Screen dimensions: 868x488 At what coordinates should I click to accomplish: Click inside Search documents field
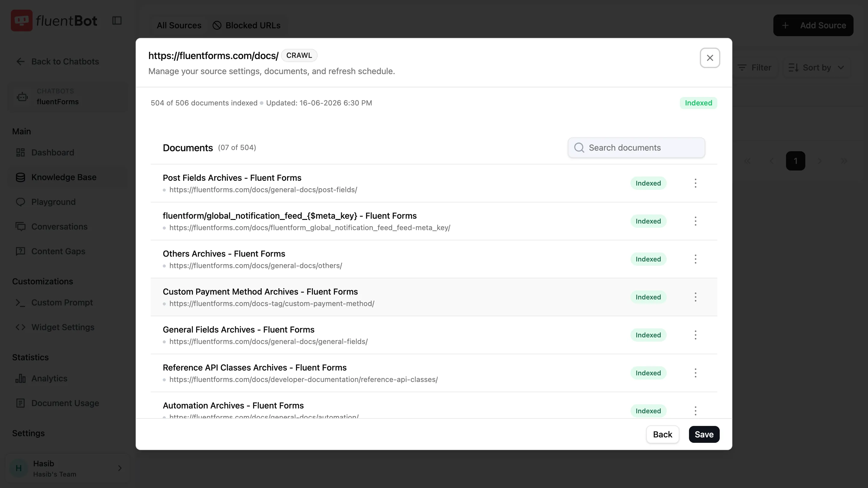click(636, 148)
